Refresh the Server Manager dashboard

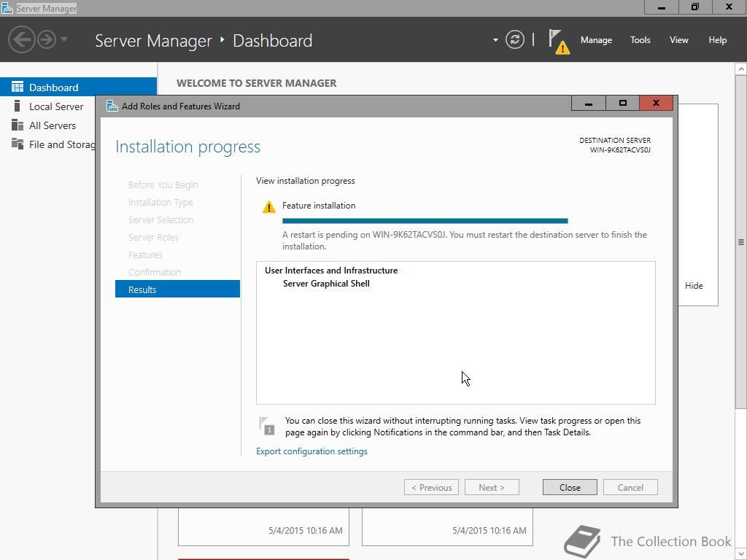tap(514, 39)
